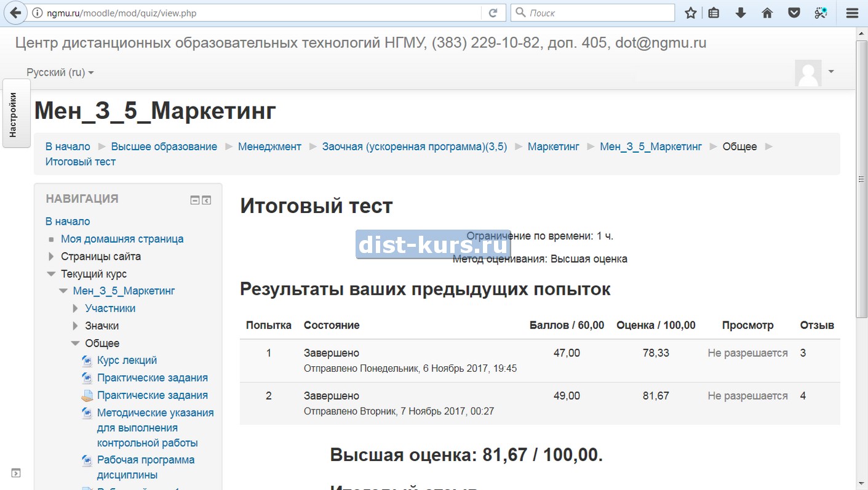Click Итоговый тест breadcrumb link
The image size is (868, 490).
[81, 162]
